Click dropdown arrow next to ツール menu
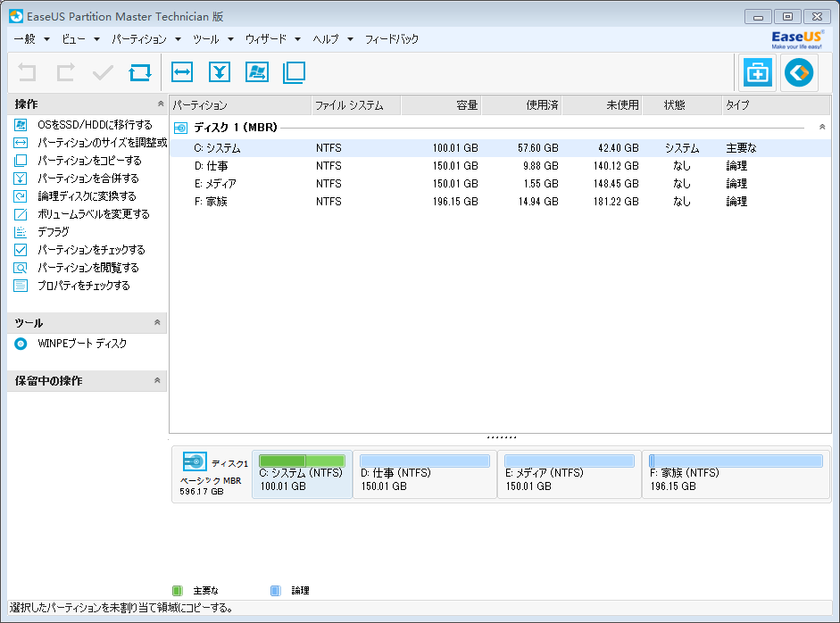840x623 pixels. click(230, 39)
